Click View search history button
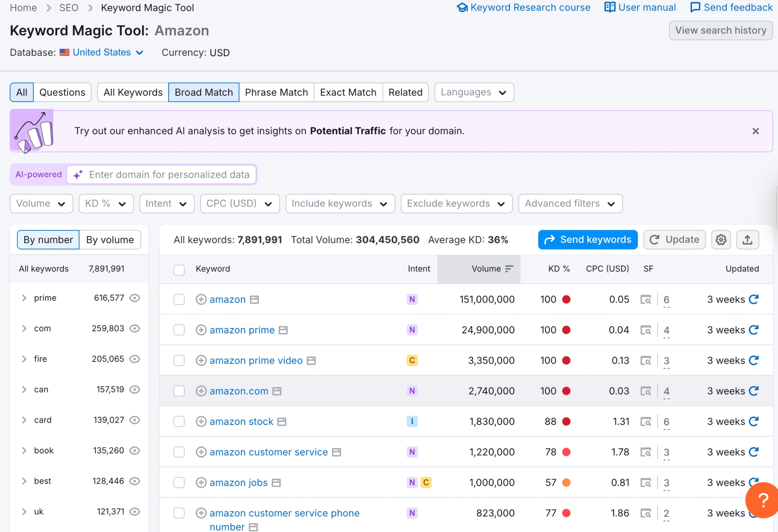Viewport: 778px width, 532px height. 721,30
